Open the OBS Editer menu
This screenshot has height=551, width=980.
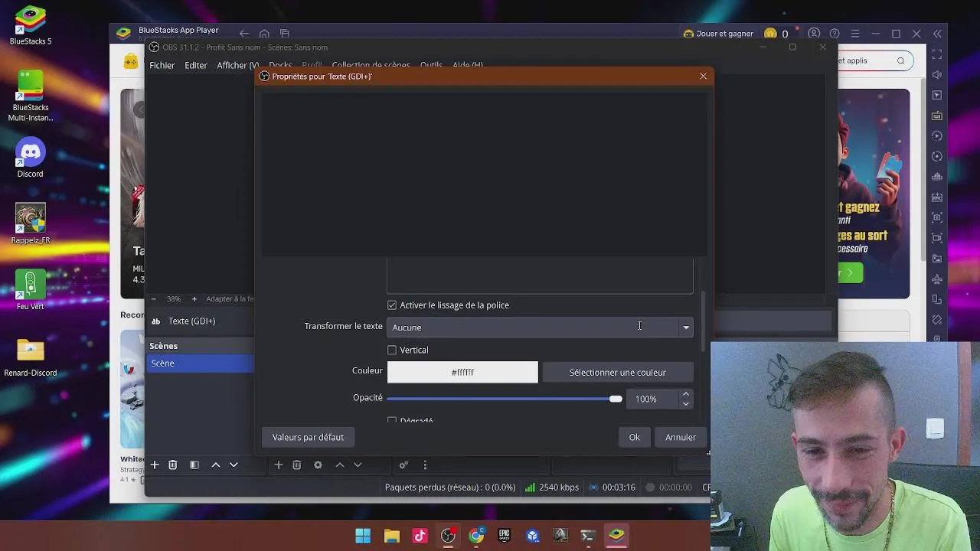click(196, 66)
